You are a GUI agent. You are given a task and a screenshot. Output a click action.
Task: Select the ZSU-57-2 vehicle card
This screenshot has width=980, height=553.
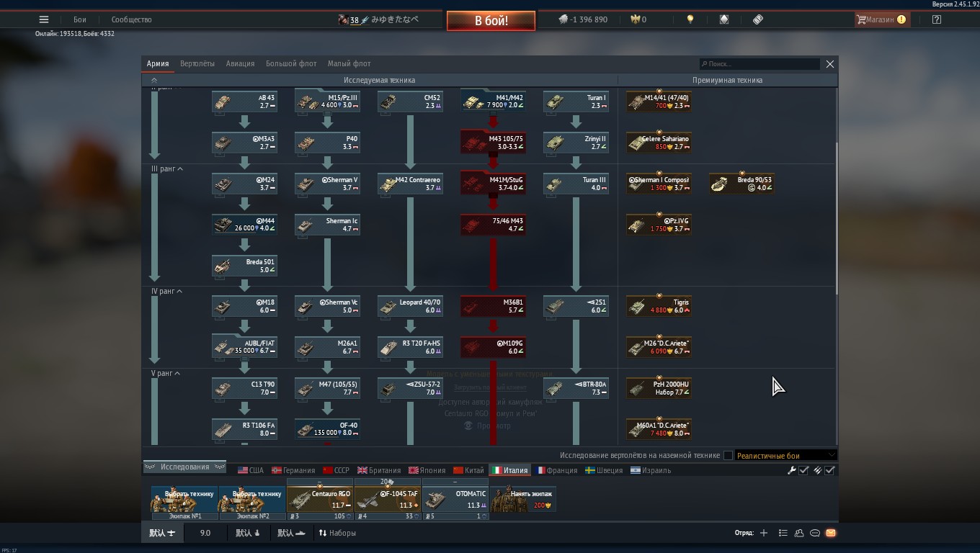410,388
